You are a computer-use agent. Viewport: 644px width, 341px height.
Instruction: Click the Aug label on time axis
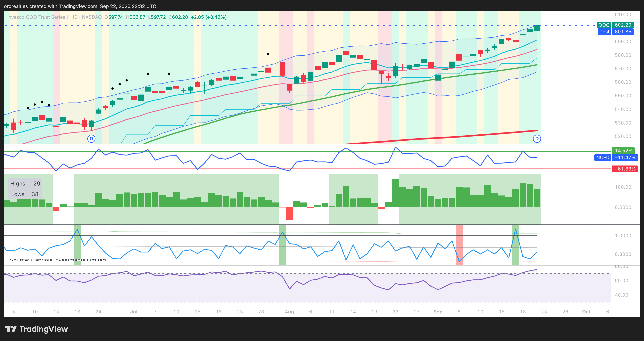coord(289,312)
